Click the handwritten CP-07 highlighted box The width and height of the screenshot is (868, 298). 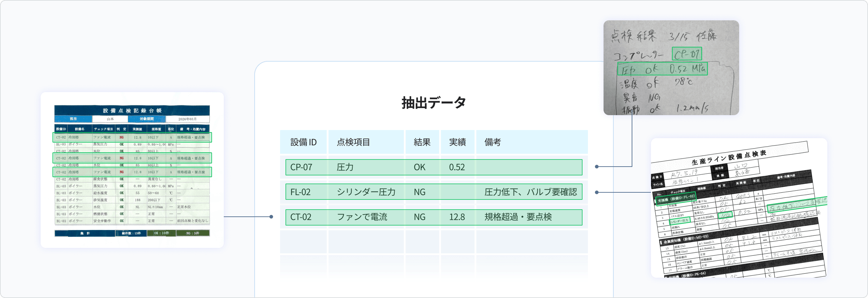pyautogui.click(x=687, y=54)
